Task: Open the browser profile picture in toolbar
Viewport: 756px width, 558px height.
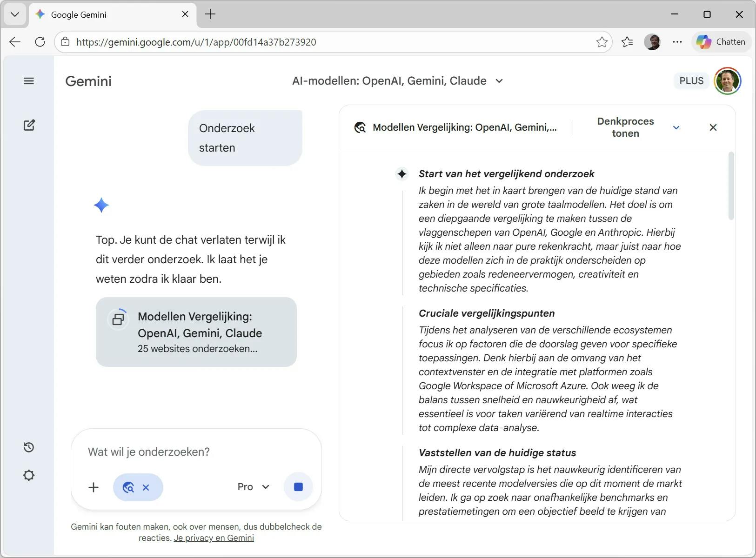Action: 652,42
